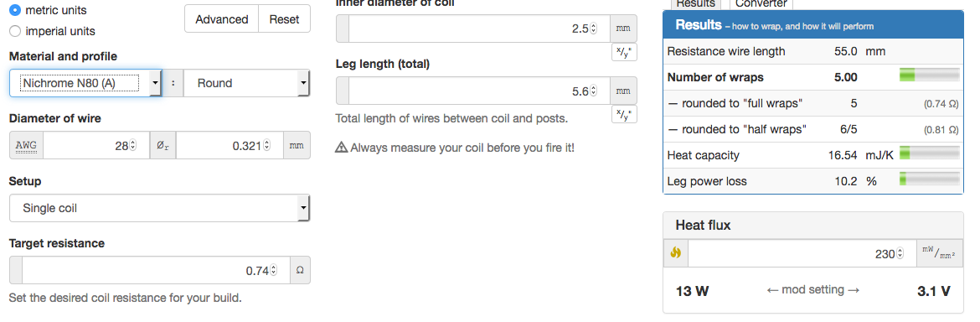Click the Reset button
Screen dimensions: 980x322
coord(285,19)
